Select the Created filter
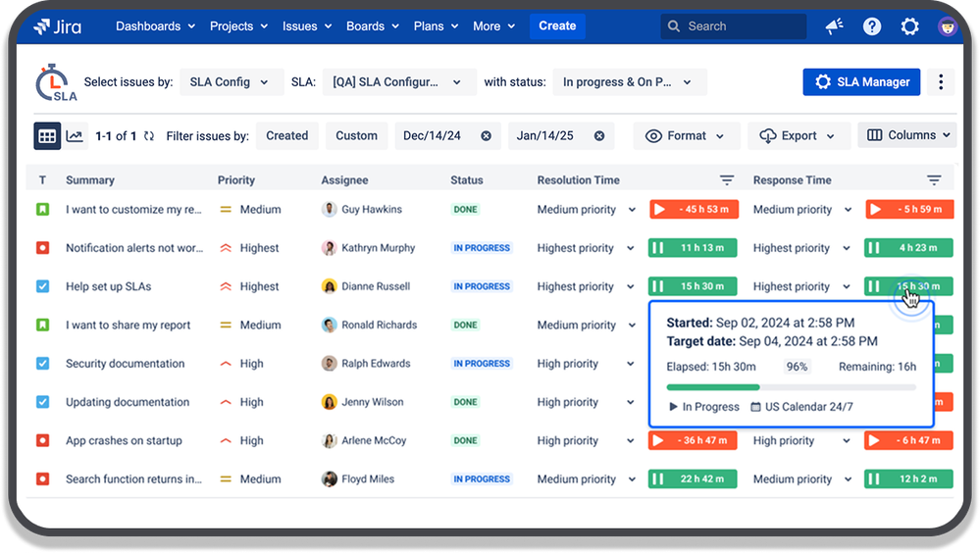The height and width of the screenshot is (553, 980). click(x=286, y=135)
